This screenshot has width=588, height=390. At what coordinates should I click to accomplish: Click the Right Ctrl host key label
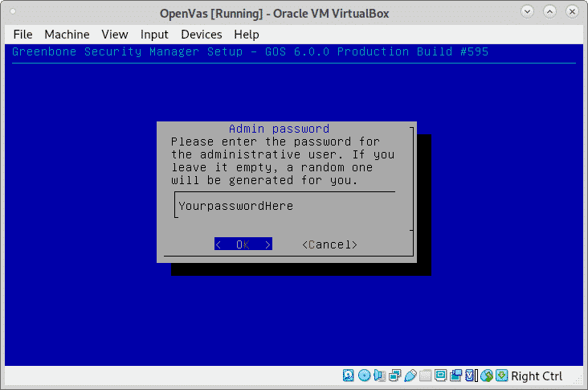[537, 376]
